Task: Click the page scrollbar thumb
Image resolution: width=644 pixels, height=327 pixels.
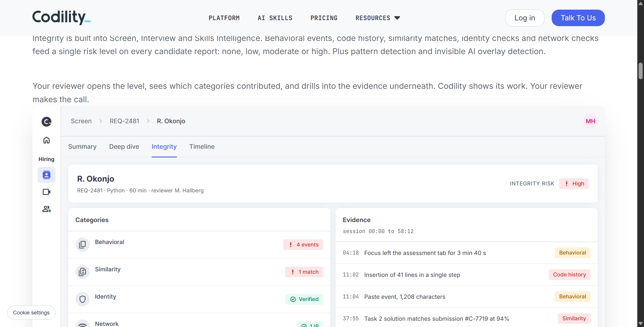Action: click(x=640, y=71)
